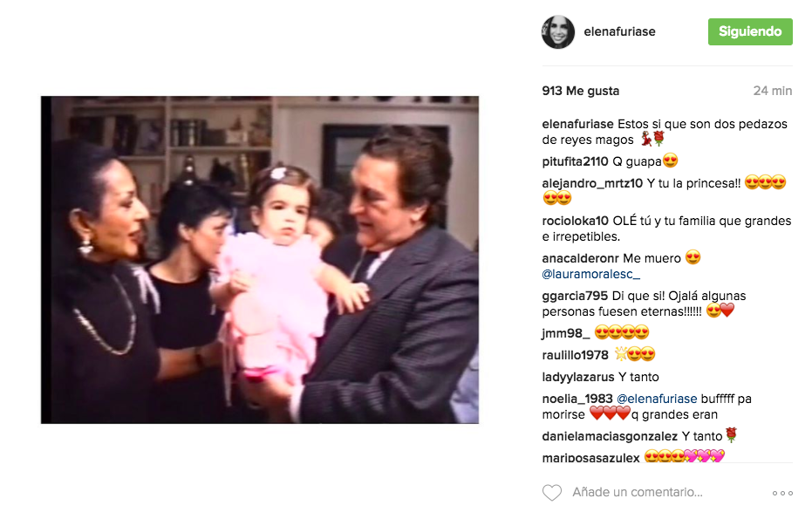The image size is (812, 519).
Task: Click the heart like icon
Action: (551, 493)
